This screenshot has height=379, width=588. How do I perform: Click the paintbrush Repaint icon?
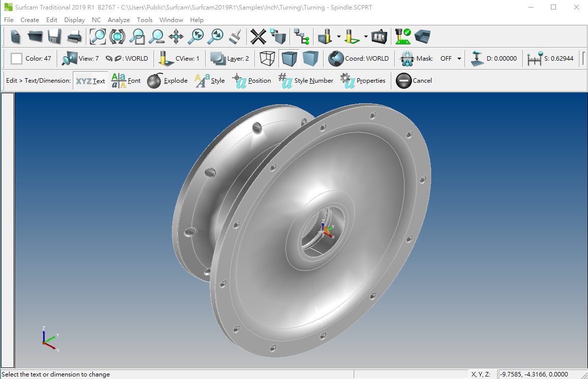coord(235,37)
